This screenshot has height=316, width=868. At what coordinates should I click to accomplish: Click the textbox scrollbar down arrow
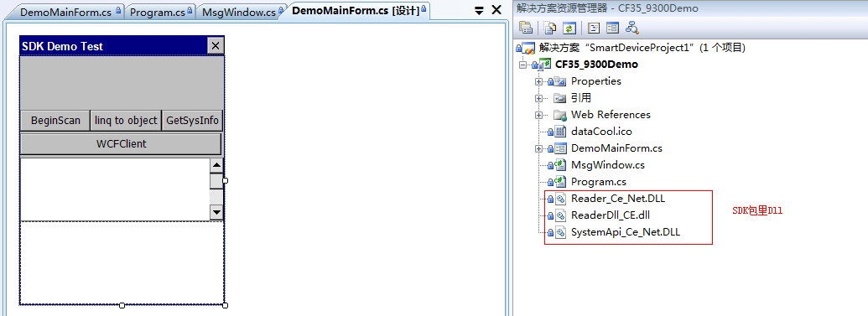(216, 212)
